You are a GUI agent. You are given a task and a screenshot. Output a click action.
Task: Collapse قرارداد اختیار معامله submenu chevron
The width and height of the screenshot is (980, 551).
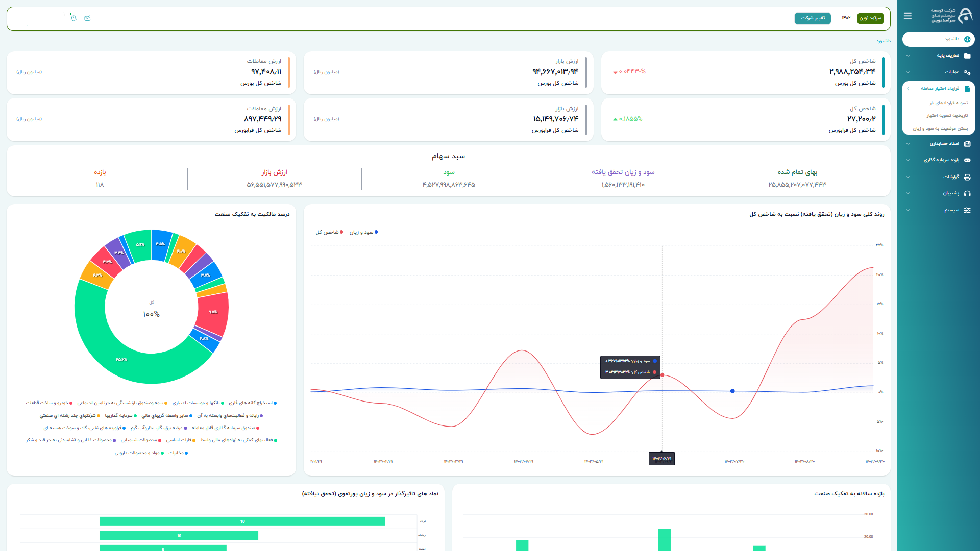908,89
